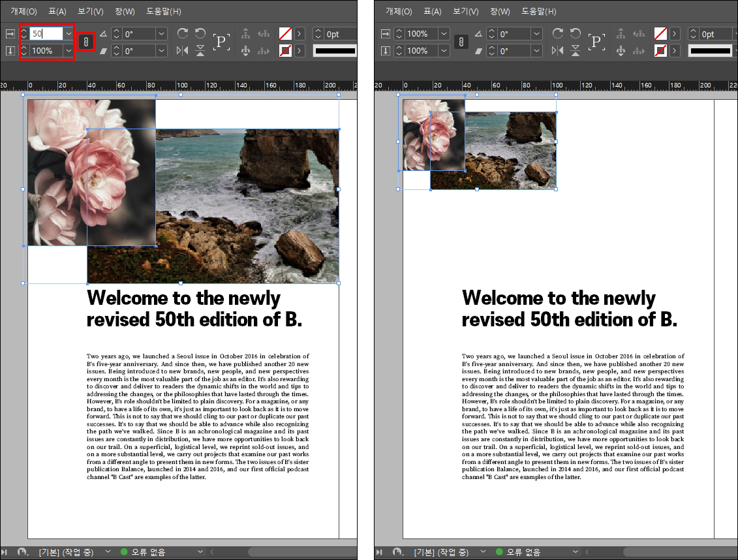The height and width of the screenshot is (560, 738).
Task: Toggle constrain proportions chain icon, left window
Action: pos(86,42)
